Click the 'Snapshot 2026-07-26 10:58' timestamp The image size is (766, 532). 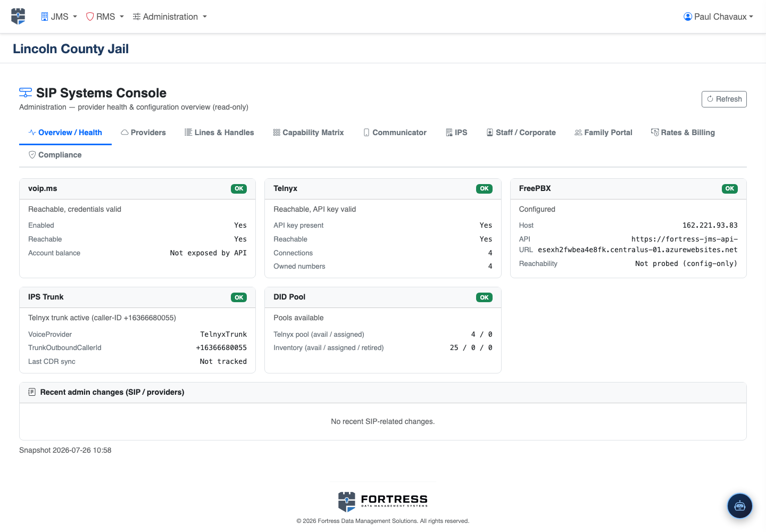click(x=65, y=450)
